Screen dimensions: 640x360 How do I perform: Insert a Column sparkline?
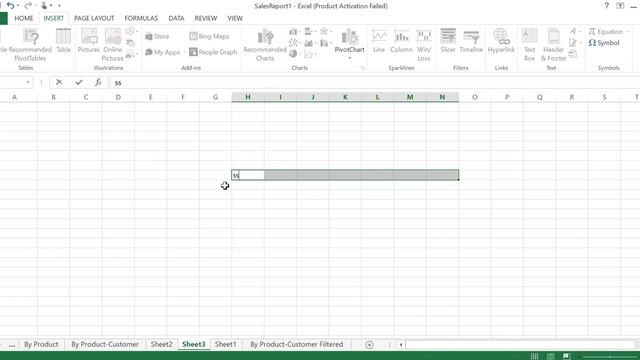[401, 41]
